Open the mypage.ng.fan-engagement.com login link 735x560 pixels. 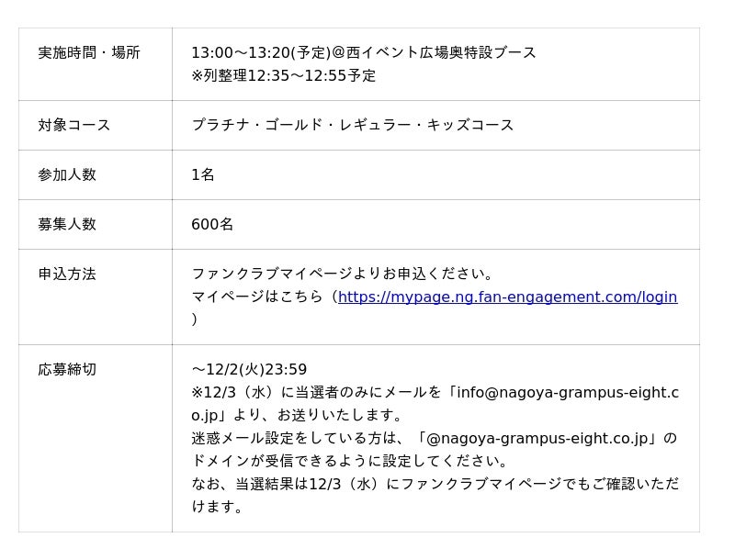pos(507,297)
